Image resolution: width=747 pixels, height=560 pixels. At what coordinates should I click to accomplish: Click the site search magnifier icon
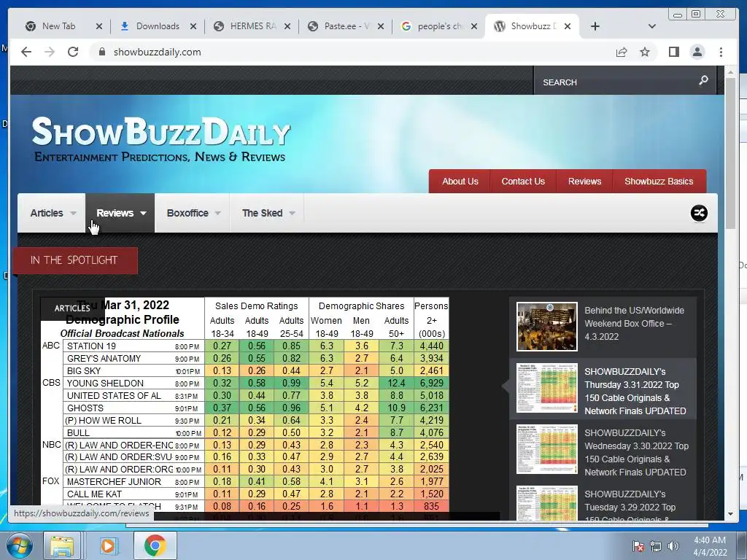coord(704,80)
